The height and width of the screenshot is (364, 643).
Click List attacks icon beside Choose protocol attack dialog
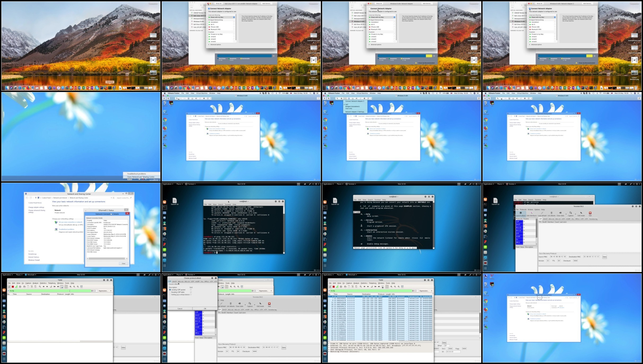coord(230,305)
